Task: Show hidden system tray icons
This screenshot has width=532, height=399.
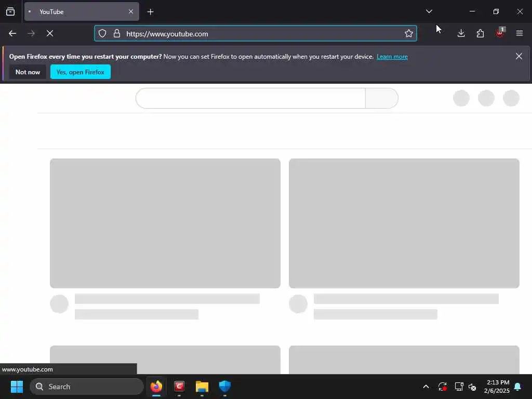Action: point(426,387)
